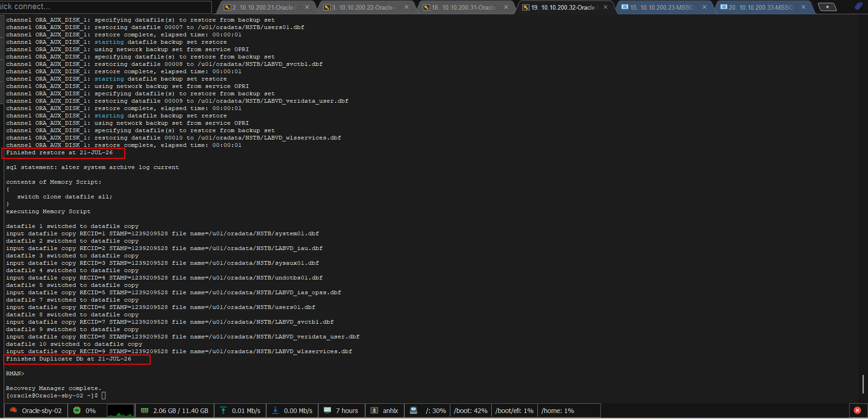
Task: Click the 7 hours uptime value
Action: pos(347,411)
